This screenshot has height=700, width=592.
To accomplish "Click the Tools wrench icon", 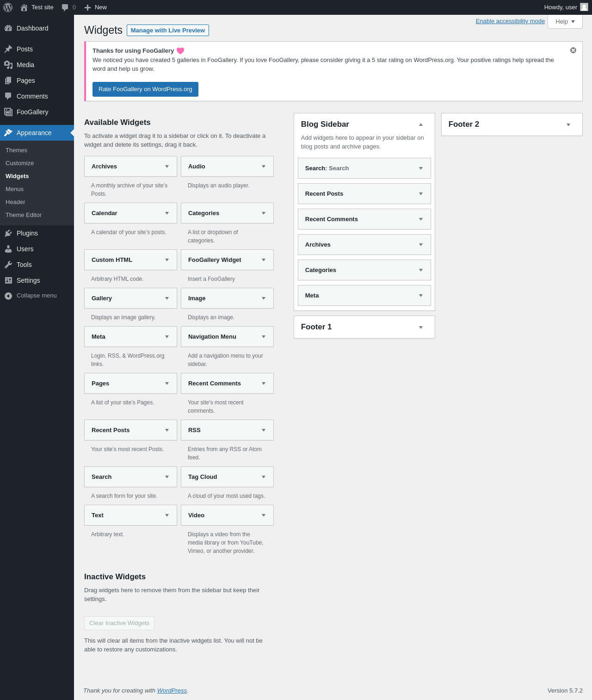I will click(x=8, y=265).
